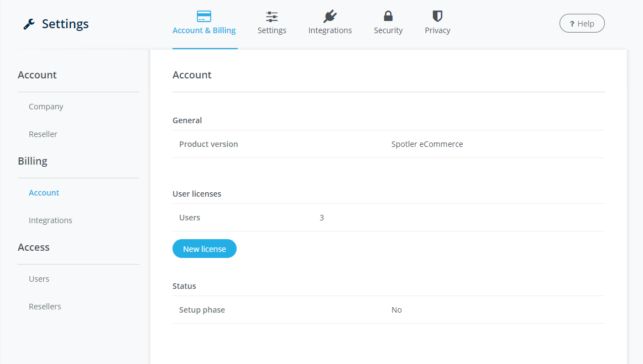Click the User licenses section heading

coord(197,194)
